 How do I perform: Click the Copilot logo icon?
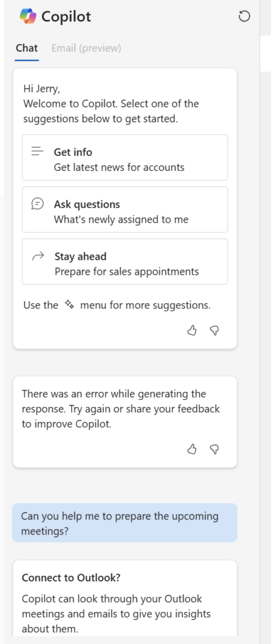[28, 16]
